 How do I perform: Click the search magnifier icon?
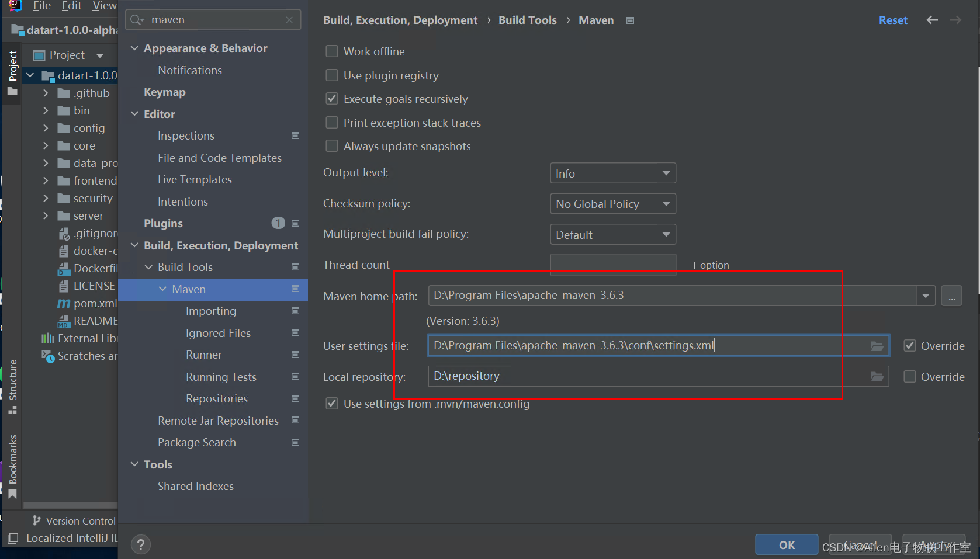pos(137,20)
